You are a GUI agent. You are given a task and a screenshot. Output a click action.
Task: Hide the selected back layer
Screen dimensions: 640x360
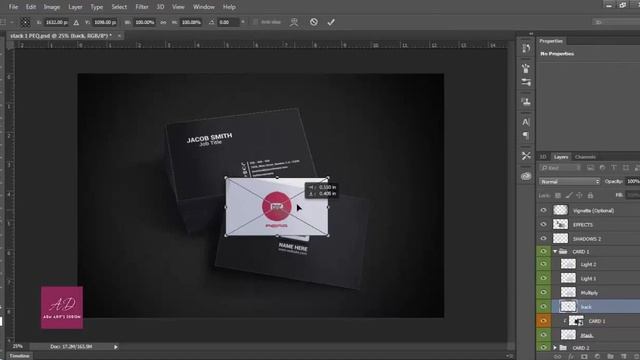point(543,307)
